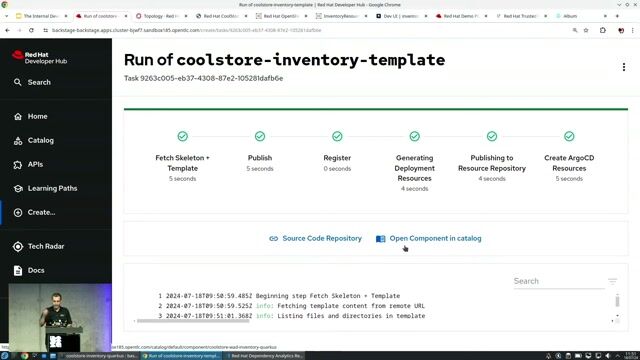This screenshot has width=640, height=360.
Task: Open the tab search dropdown arrow
Action: point(6,16)
